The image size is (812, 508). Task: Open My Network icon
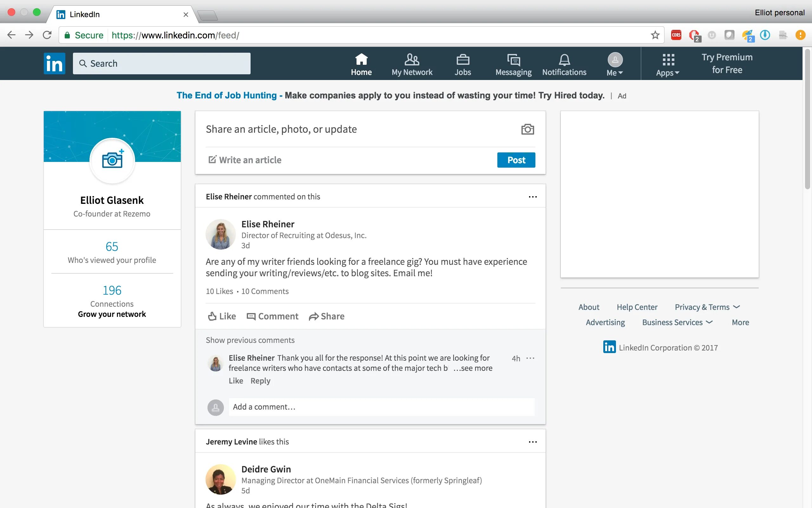tap(412, 64)
